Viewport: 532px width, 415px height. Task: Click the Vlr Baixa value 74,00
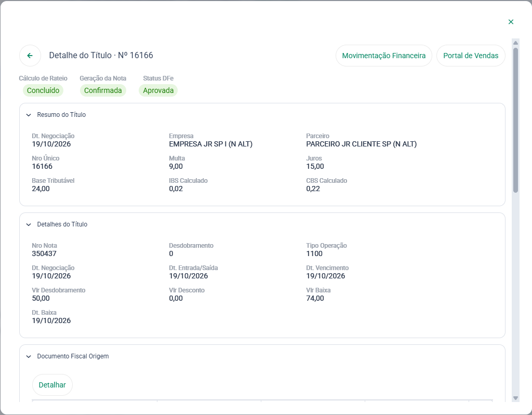point(315,298)
